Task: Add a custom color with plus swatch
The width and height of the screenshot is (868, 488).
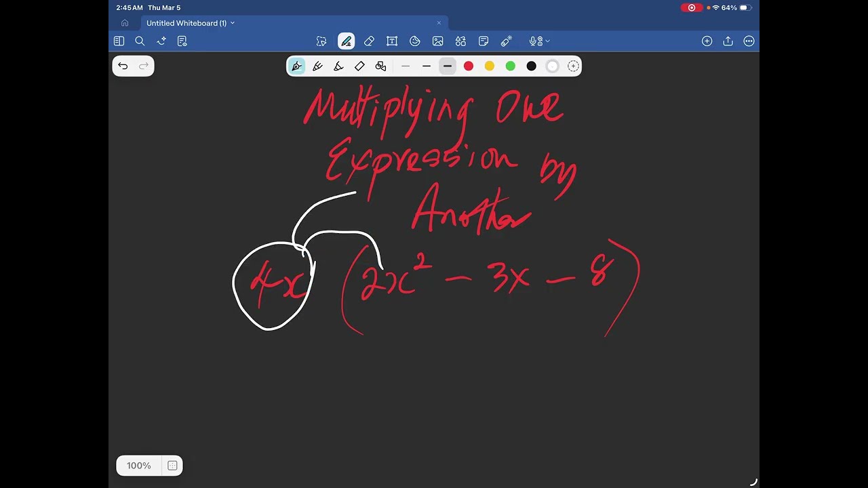Action: click(x=574, y=66)
